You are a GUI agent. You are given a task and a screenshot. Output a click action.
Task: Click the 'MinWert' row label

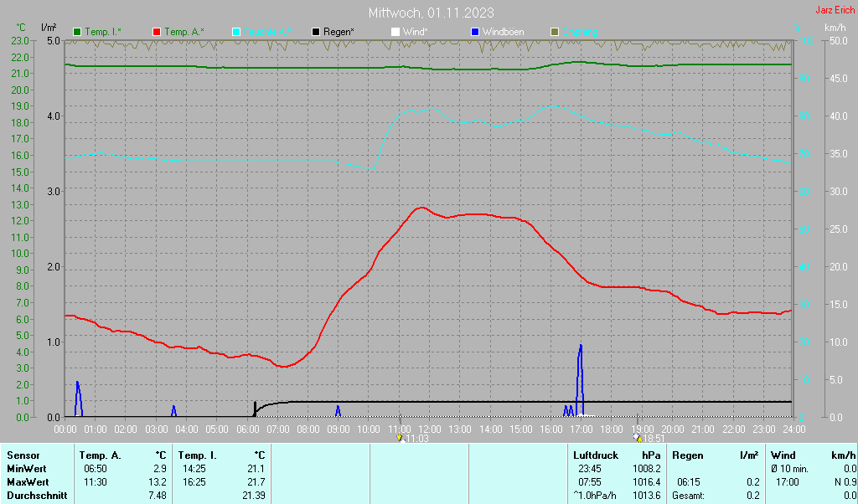[27, 469]
